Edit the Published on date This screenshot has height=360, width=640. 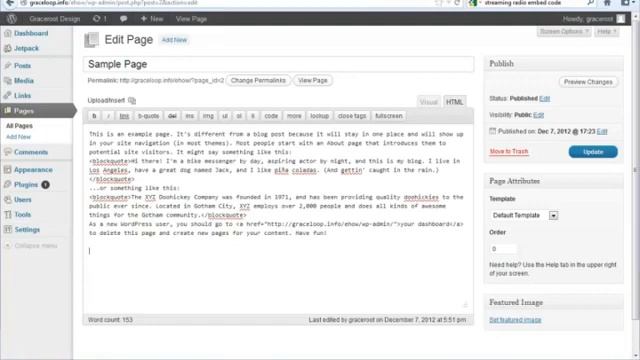pos(602,131)
